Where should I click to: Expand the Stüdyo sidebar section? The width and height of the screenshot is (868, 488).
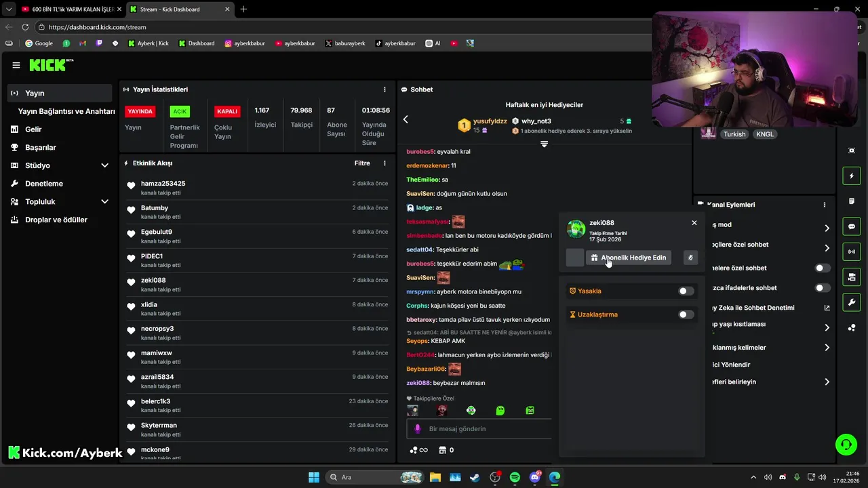[104, 165]
